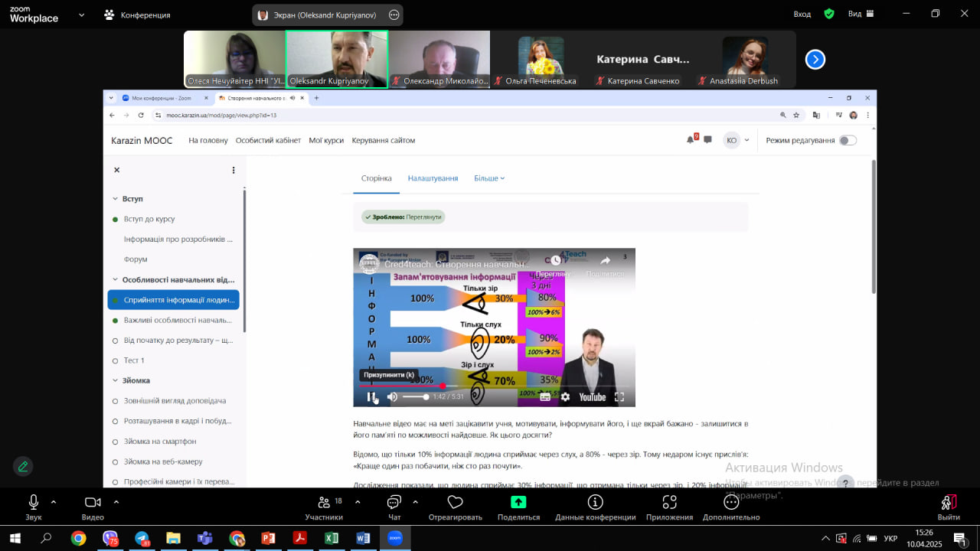Enter fullscreen in the video player
This screenshot has height=551, width=980.
tap(619, 396)
